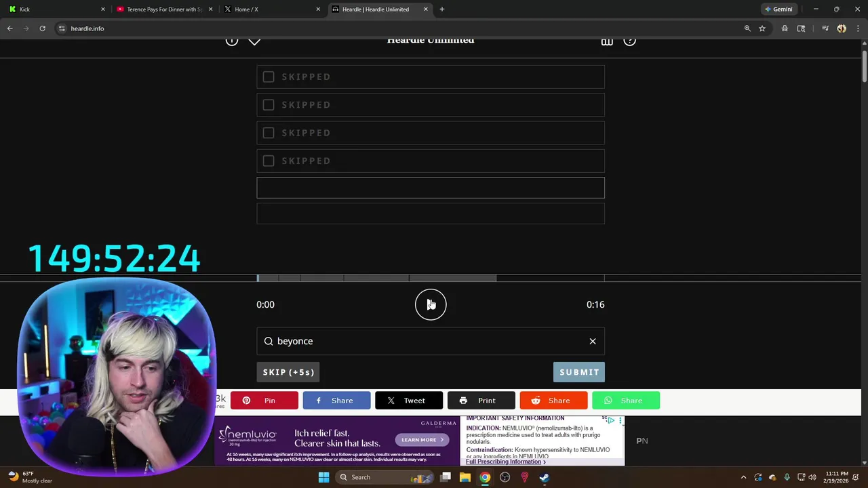The height and width of the screenshot is (488, 868).
Task: Open the how-to-play help icon
Action: (629, 41)
